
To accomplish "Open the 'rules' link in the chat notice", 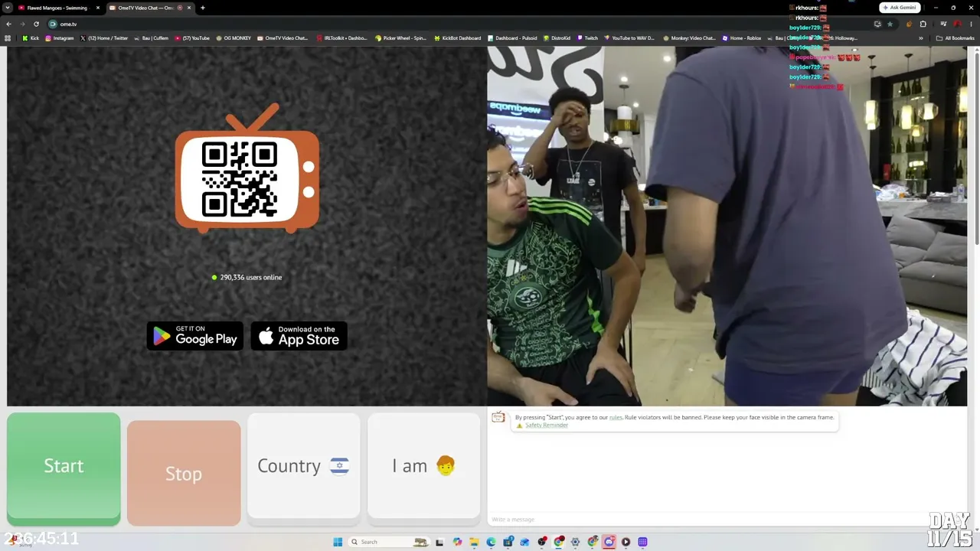I will 616,417.
